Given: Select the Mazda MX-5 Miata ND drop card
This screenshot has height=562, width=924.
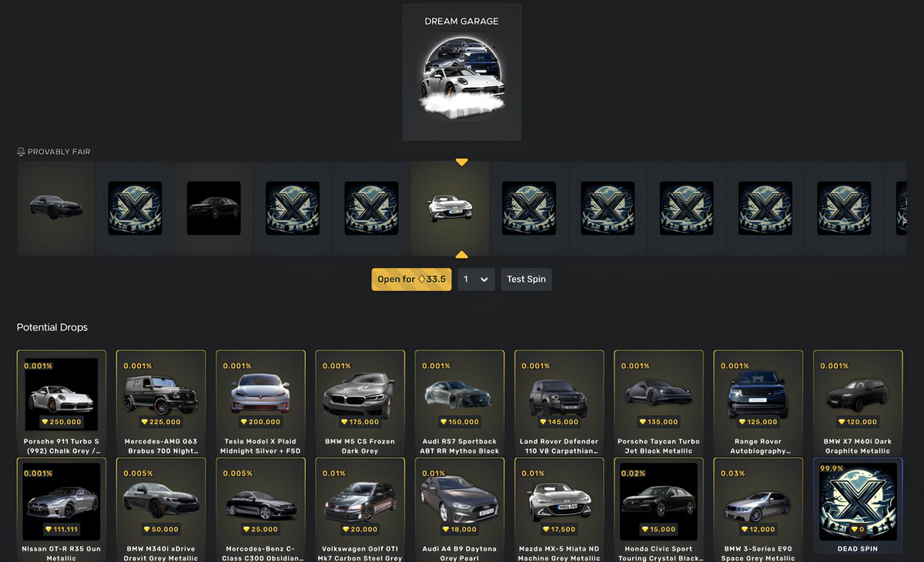Looking at the screenshot, I should (559, 510).
